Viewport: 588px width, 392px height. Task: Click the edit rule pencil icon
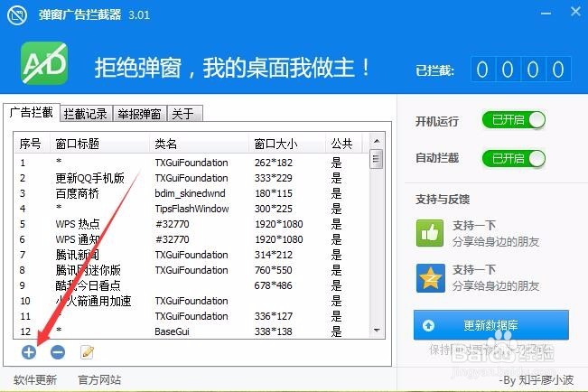coord(87,352)
